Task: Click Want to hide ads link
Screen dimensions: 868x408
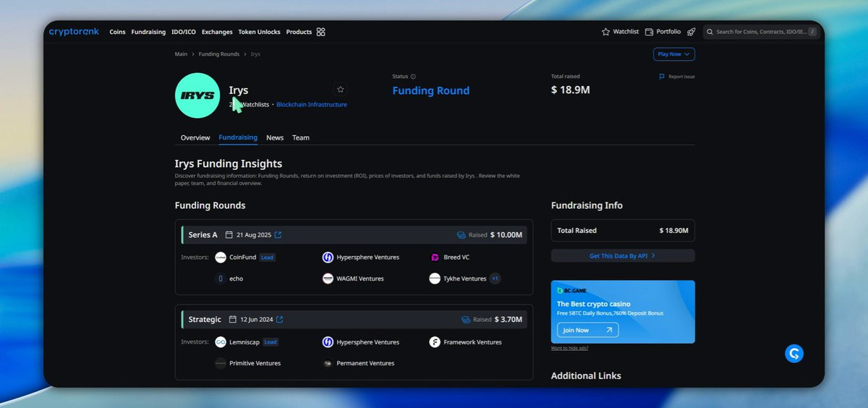Action: pos(569,349)
